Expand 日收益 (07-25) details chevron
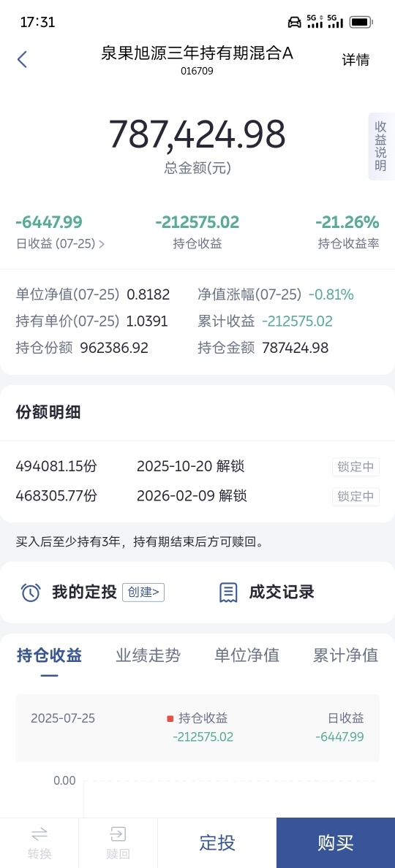Screen dimensions: 395x868 (102, 243)
